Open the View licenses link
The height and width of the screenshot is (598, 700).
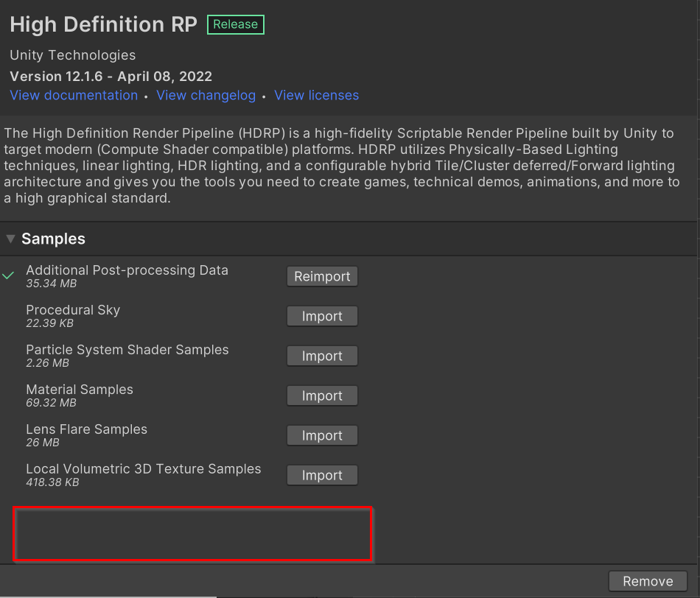point(316,95)
